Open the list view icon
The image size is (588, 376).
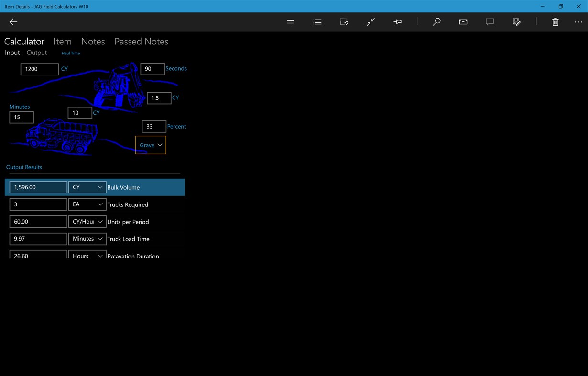coord(317,22)
